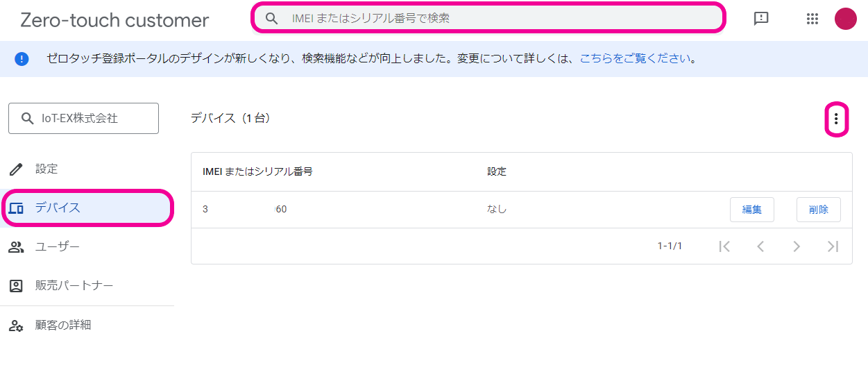The height and width of the screenshot is (370, 868).
Task: Open the こちらをご覧ください link
Action: 635,58
